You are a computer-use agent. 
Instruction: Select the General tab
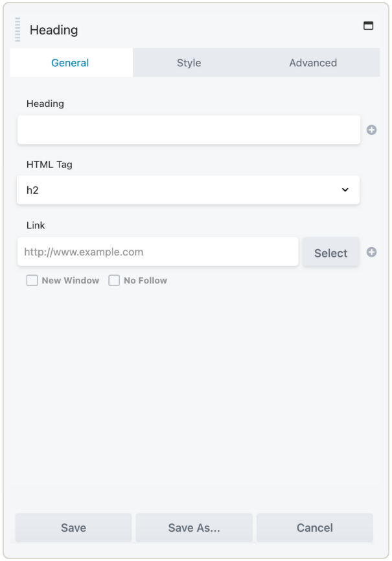click(71, 63)
